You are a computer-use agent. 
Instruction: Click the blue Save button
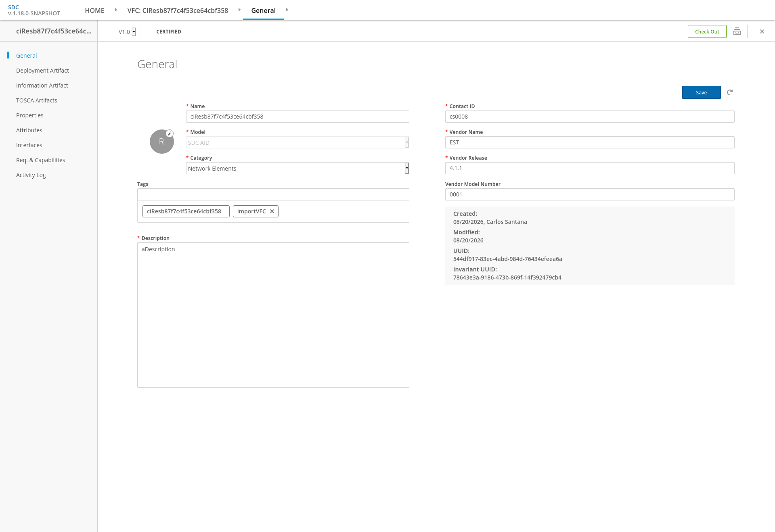pos(702,92)
